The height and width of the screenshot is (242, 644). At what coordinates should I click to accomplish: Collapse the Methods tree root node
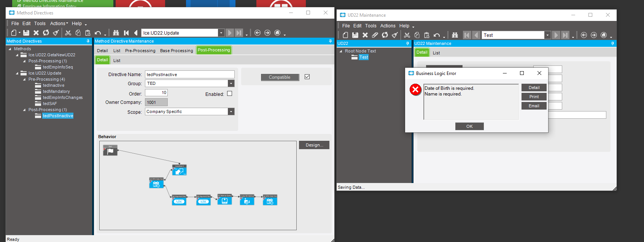coord(10,49)
